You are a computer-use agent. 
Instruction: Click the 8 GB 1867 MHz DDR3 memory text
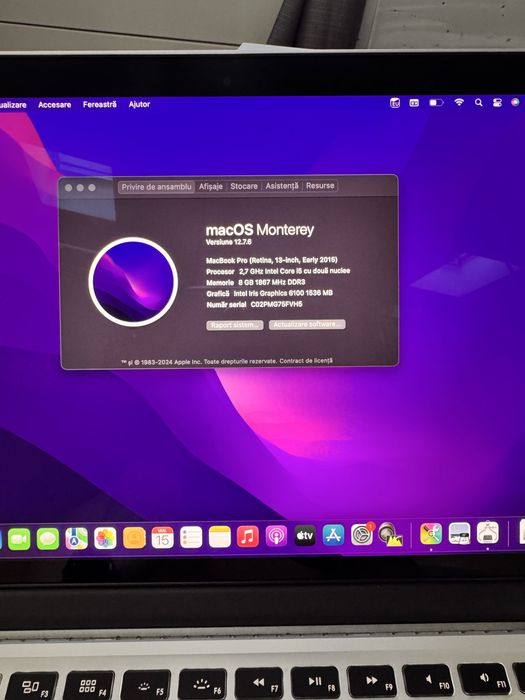(x=272, y=282)
